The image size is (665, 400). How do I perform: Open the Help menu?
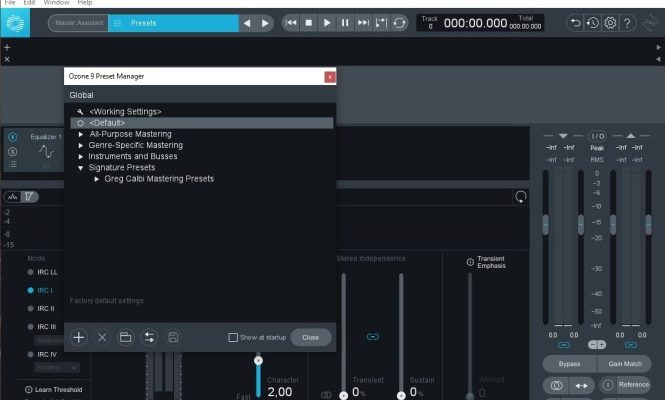pyautogui.click(x=85, y=3)
